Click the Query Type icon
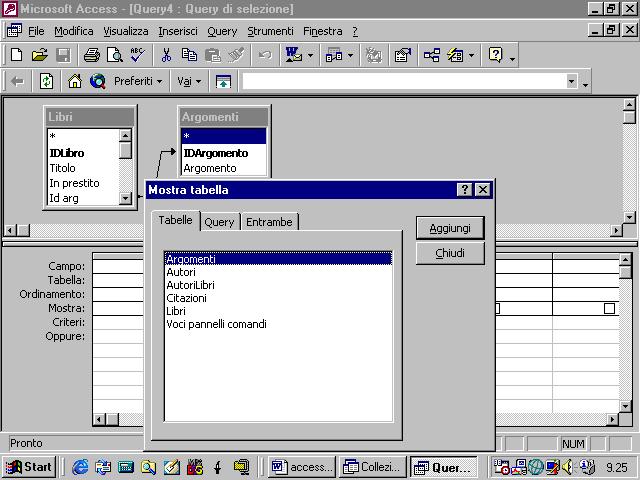Image resolution: width=640 pixels, height=480 pixels. (x=334, y=55)
